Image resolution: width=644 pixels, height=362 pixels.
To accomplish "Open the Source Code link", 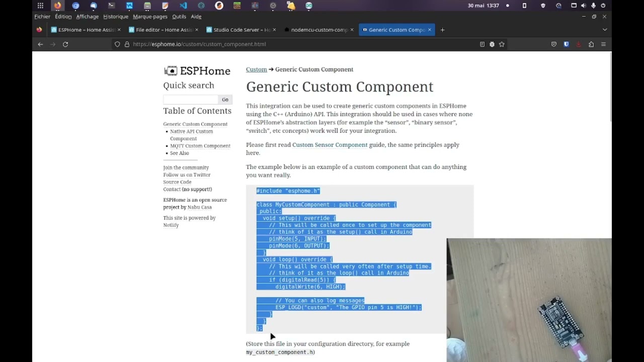I will tap(177, 182).
